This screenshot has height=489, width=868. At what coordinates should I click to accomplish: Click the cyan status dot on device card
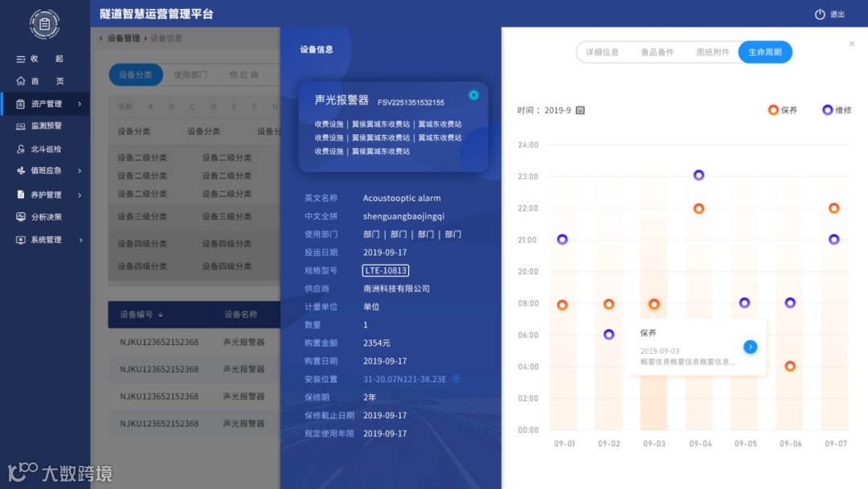[473, 95]
